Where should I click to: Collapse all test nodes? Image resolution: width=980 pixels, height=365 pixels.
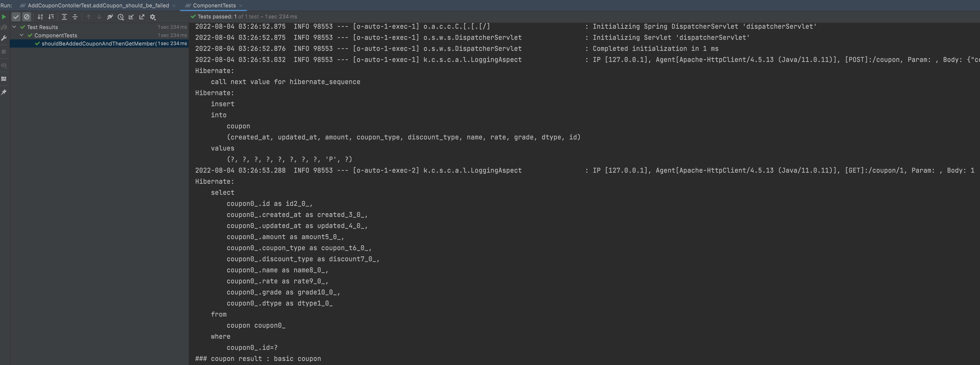75,17
